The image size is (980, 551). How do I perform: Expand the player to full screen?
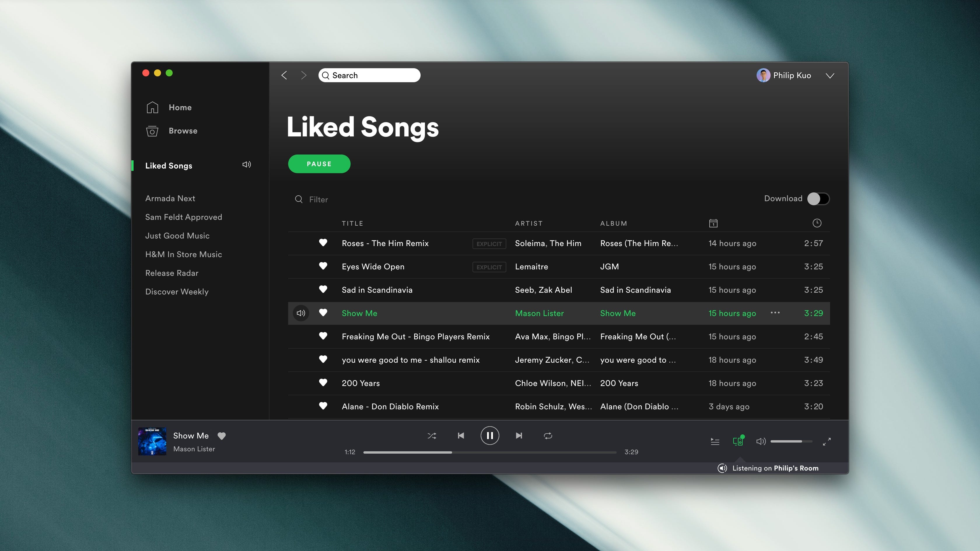[x=827, y=441]
